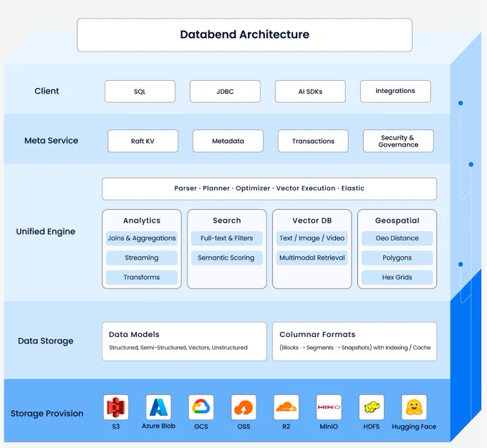Select the Transforms chip
Image resolution: width=487 pixels, height=448 pixels.
142,277
